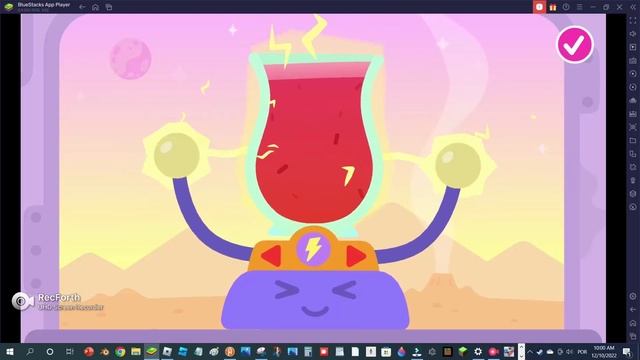The height and width of the screenshot is (360, 640).
Task: Open the Minecraft grass block taskbar icon
Action: (x=462, y=351)
